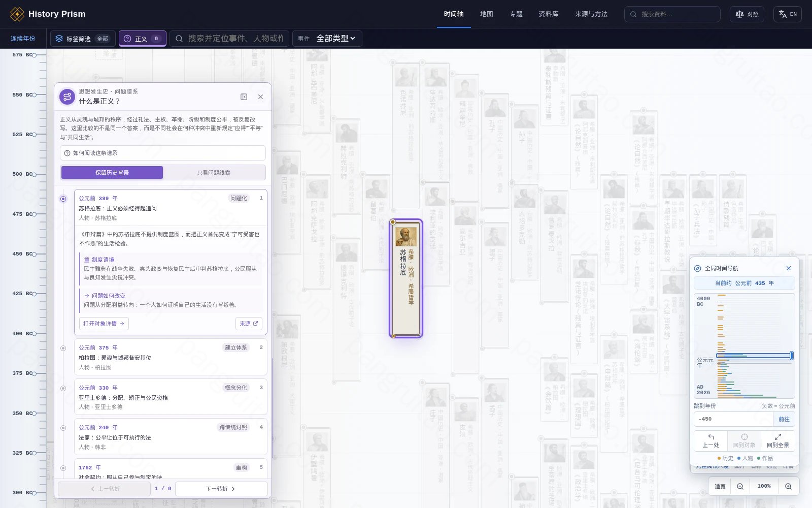Click the 回到对象 crosshair icon

(x=744, y=436)
